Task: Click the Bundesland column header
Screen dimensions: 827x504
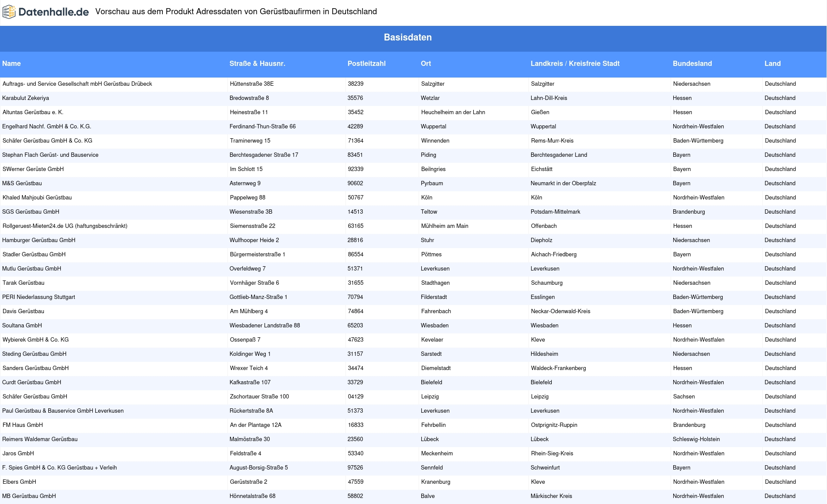Action: tap(692, 63)
